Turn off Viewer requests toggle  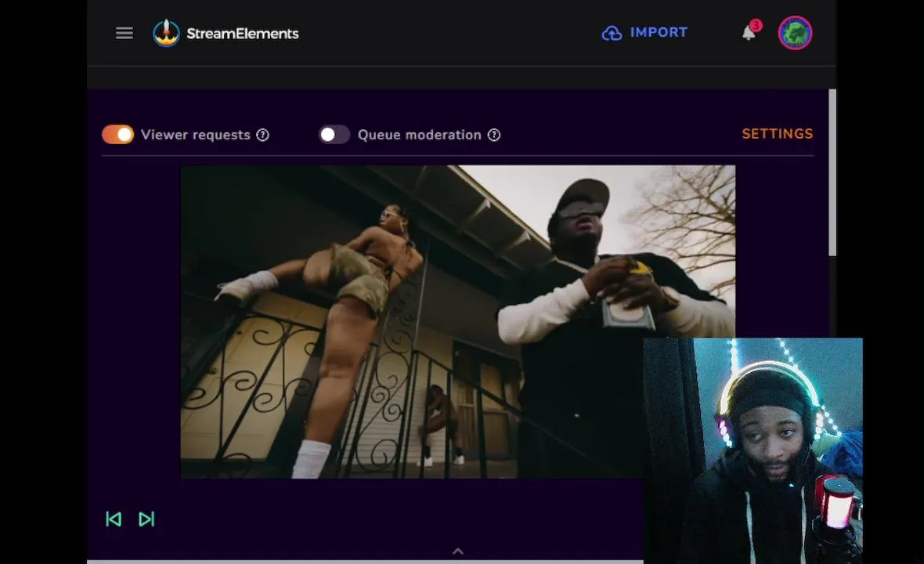(x=118, y=135)
